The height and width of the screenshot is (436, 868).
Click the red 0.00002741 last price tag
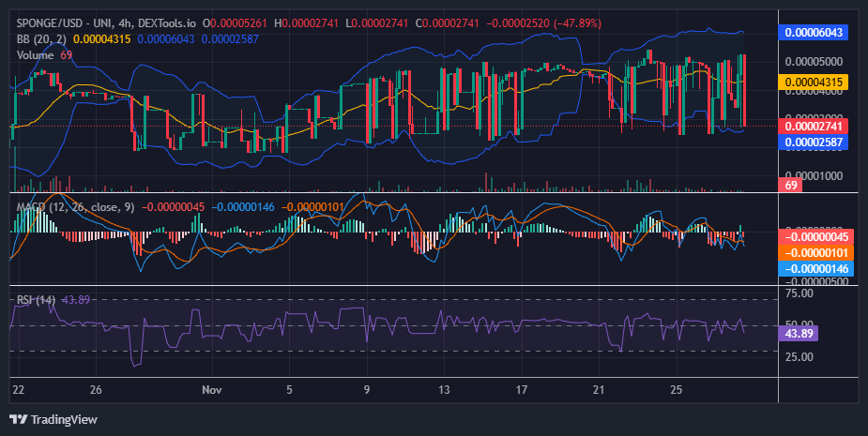tap(814, 127)
